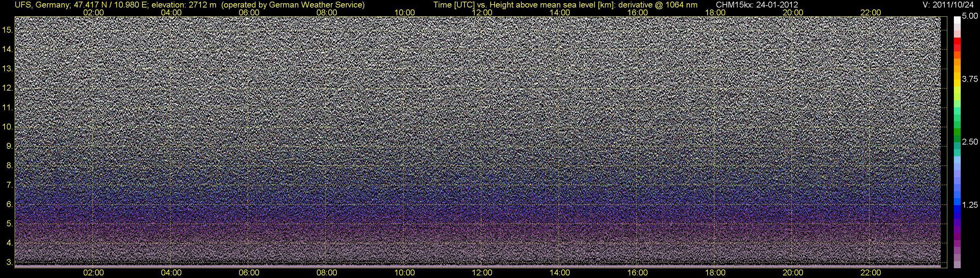Click the dark green colorbar segment

pos(957,139)
